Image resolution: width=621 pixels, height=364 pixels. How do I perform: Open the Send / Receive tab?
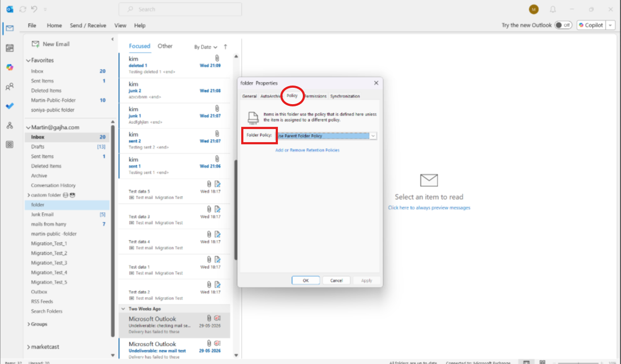[88, 25]
